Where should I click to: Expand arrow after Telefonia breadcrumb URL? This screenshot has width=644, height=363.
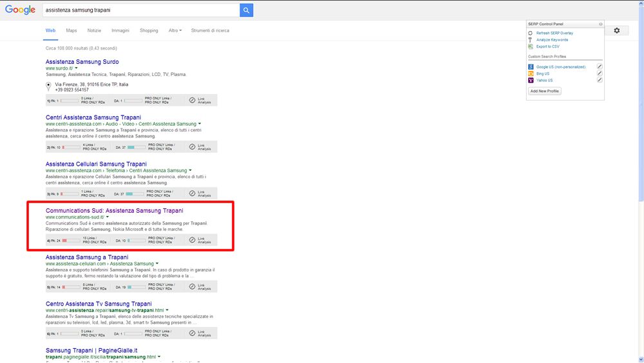tap(190, 171)
